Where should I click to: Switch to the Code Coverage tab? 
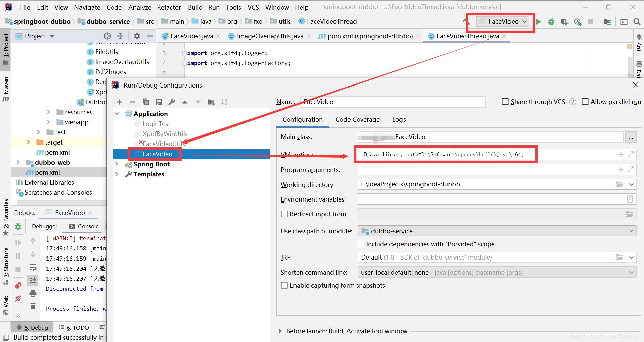(358, 120)
